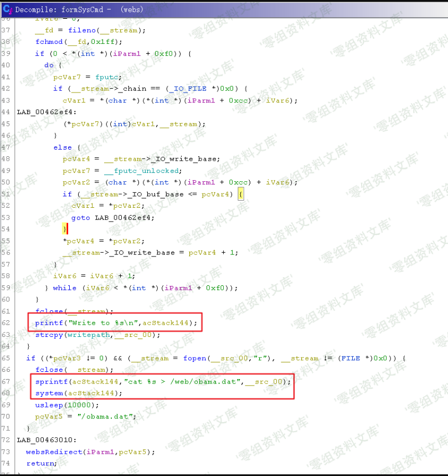Click the strcpy function call
This screenshot has height=476, width=448.
coord(48,334)
